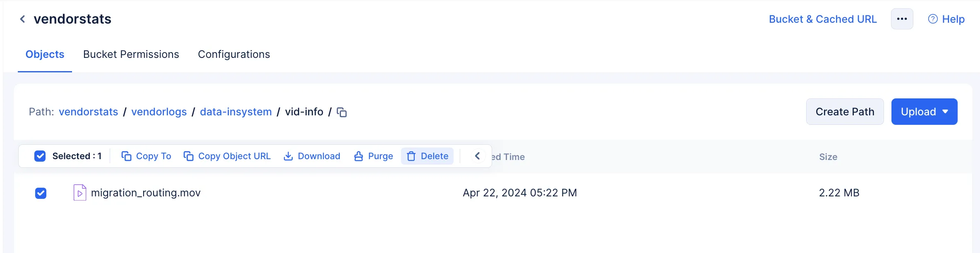
Task: Collapse the selection toolbar with chevron
Action: point(477,156)
